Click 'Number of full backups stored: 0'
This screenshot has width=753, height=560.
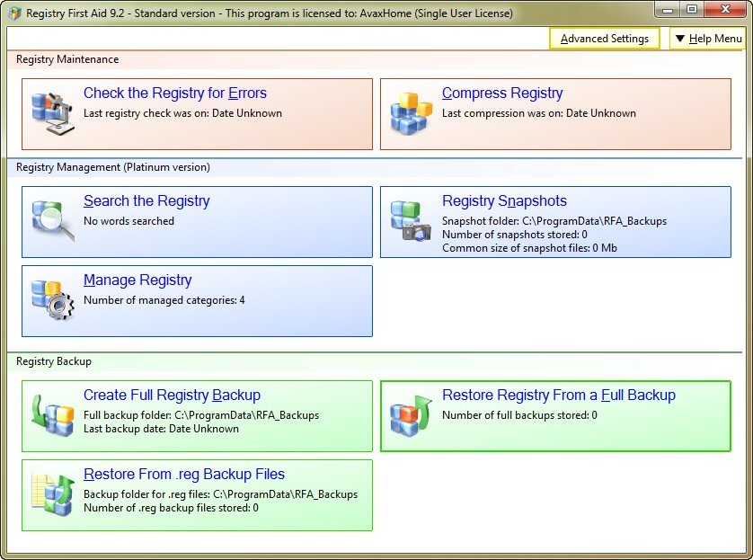tap(519, 415)
